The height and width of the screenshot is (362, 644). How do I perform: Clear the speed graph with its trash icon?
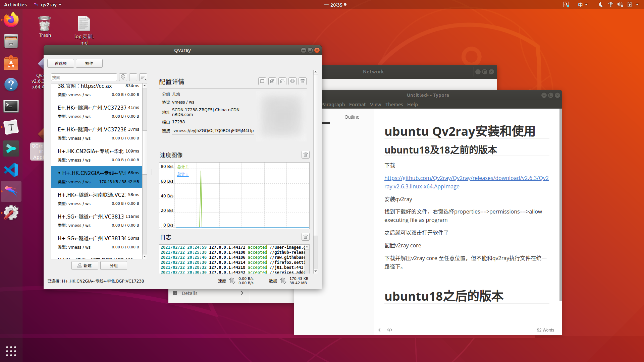305,155
